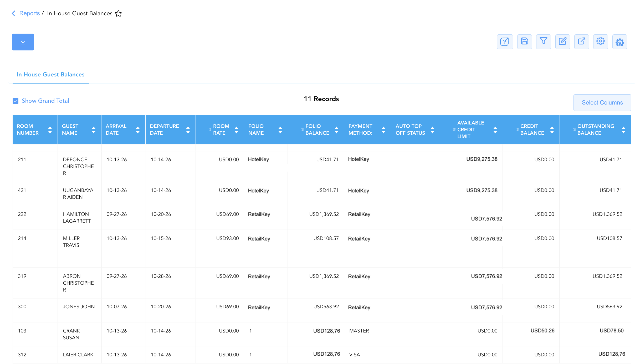This screenshot has height=364, width=635.
Task: Click the open-in-new-window export icon
Action: coord(581,42)
